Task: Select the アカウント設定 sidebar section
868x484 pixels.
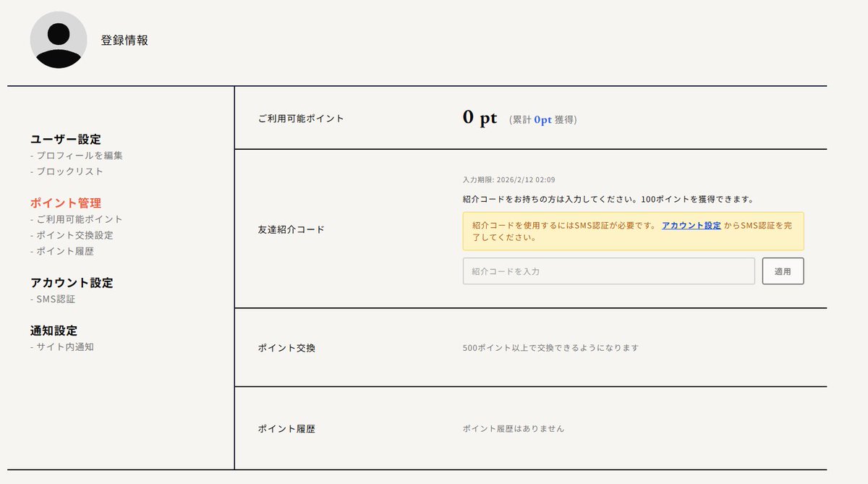Action: coord(70,283)
